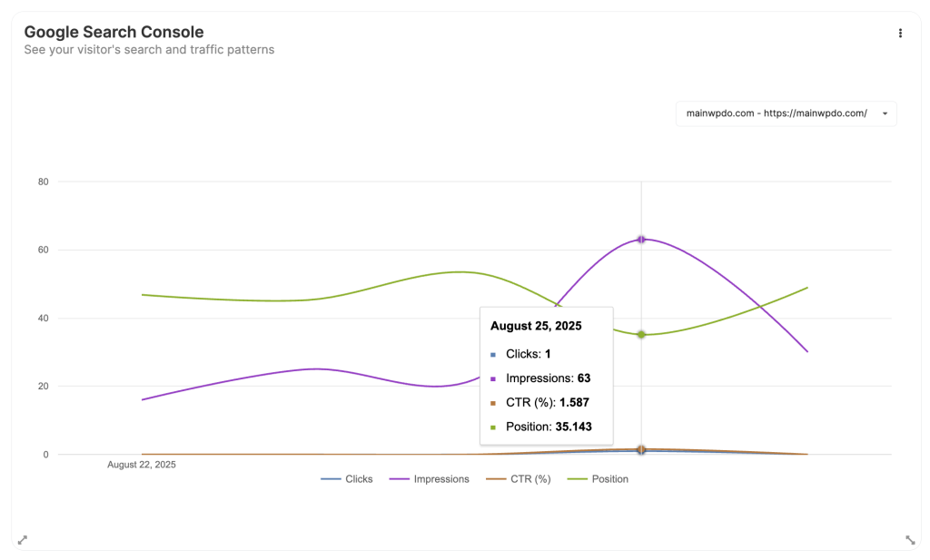Click the Google Search Console heading
This screenshot has height=560, width=930.
pos(114,31)
